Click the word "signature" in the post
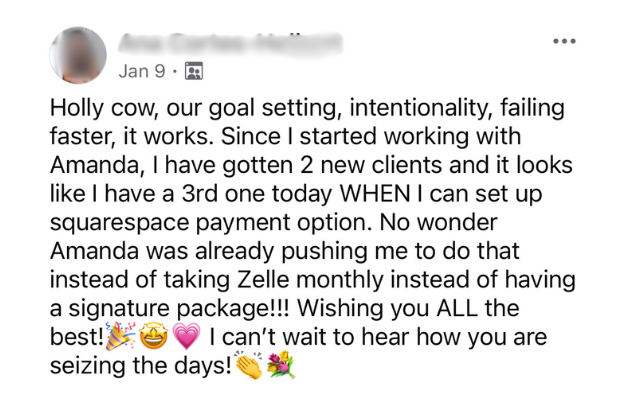 119,309
